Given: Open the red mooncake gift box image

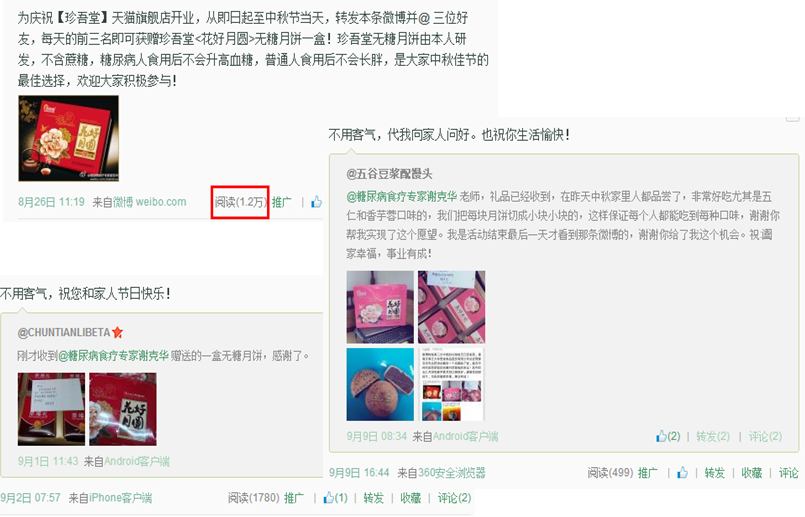Looking at the screenshot, I should (x=68, y=138).
